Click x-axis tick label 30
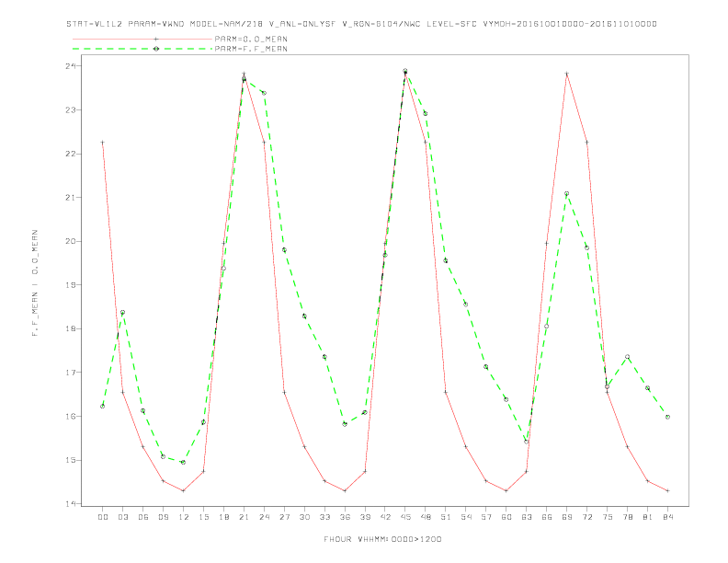This screenshot has width=728, height=563. (x=304, y=517)
